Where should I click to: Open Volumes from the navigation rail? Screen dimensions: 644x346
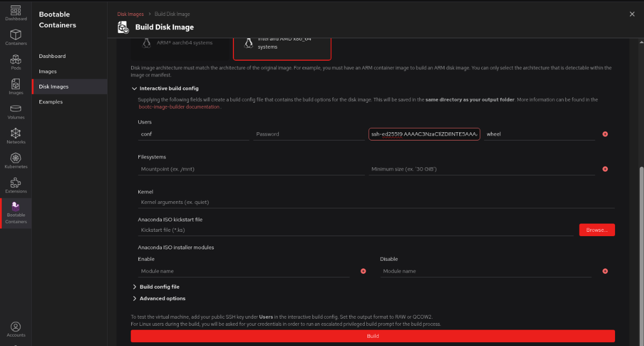(x=16, y=112)
